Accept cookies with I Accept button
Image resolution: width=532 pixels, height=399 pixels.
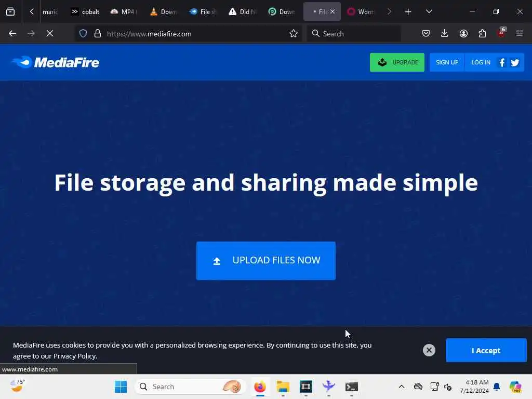[486, 351]
